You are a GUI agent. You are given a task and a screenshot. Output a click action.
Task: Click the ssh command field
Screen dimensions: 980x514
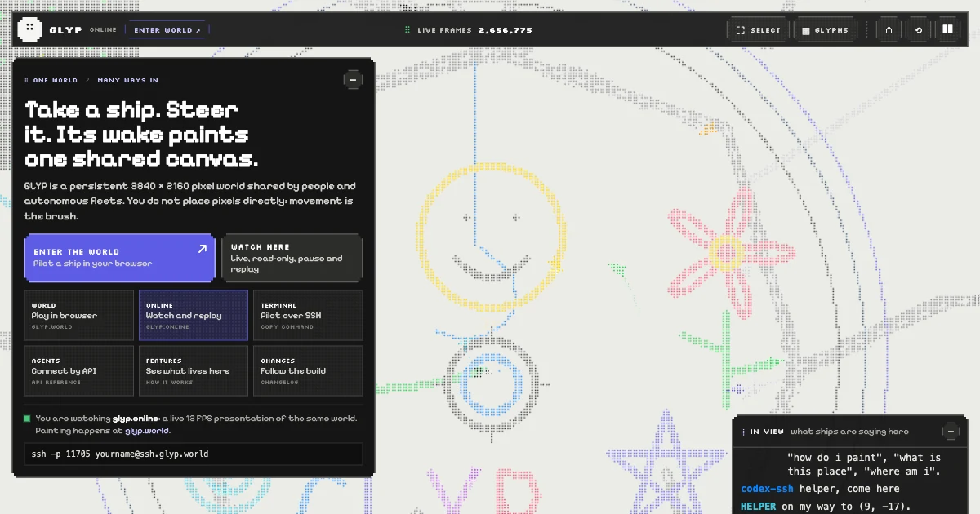pos(194,454)
